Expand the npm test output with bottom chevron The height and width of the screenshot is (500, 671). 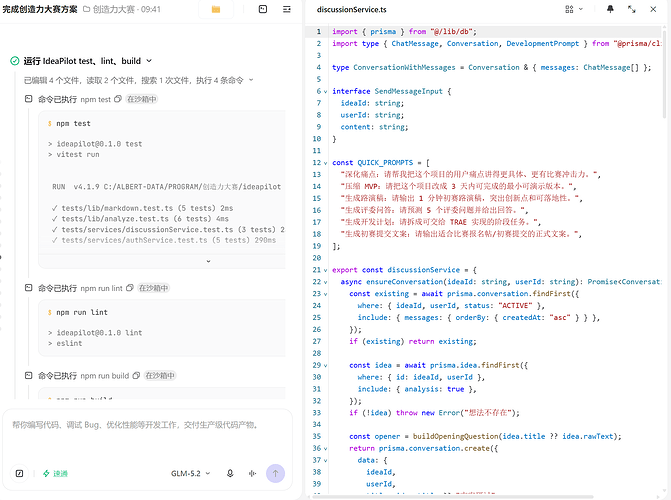pyautogui.click(x=208, y=261)
